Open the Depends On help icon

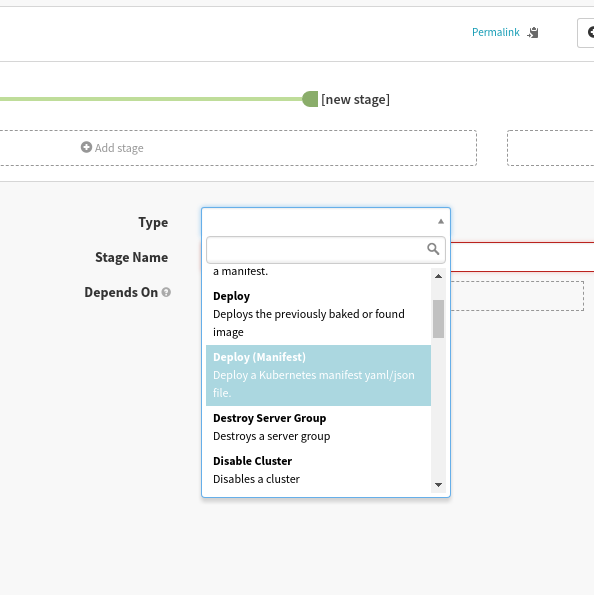166,292
